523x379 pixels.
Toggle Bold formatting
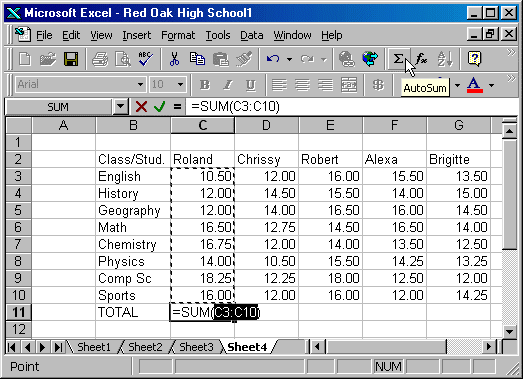tap(204, 85)
